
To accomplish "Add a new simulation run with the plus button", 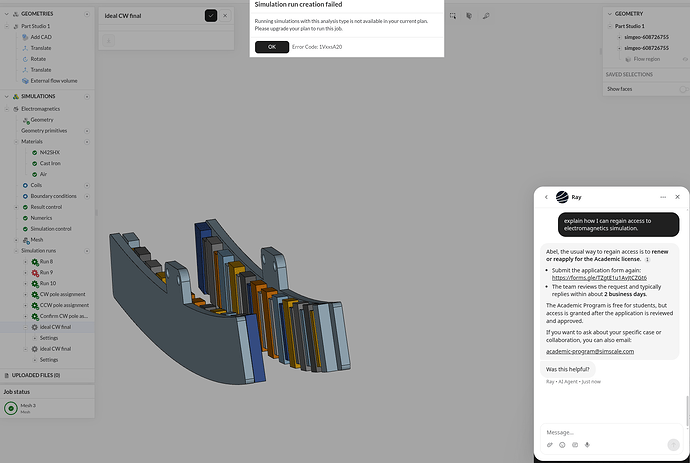I will [87, 251].
